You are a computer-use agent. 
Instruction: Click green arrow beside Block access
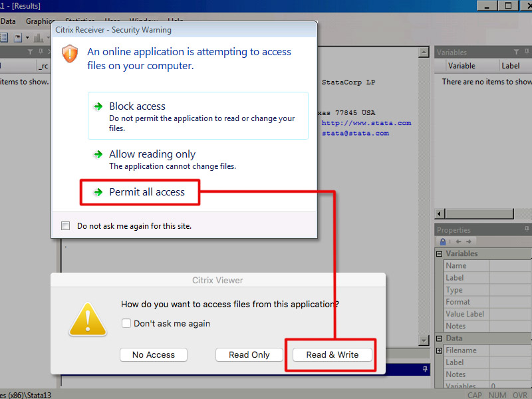(98, 106)
